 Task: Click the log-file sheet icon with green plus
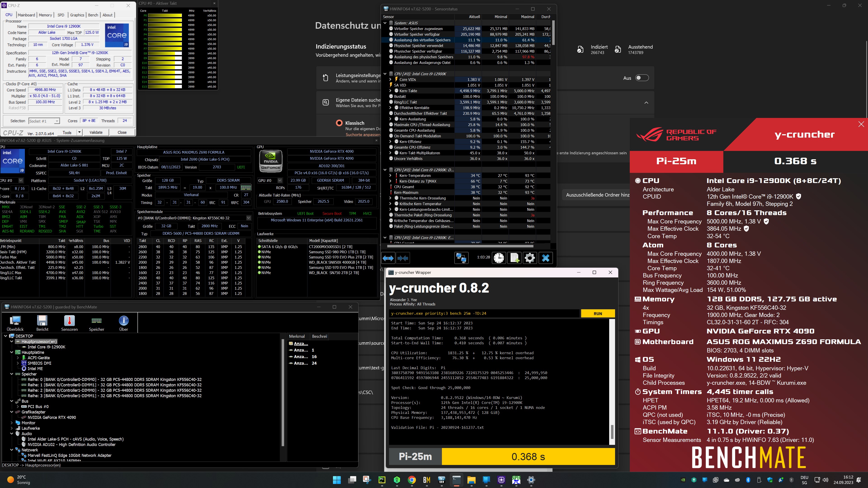514,258
